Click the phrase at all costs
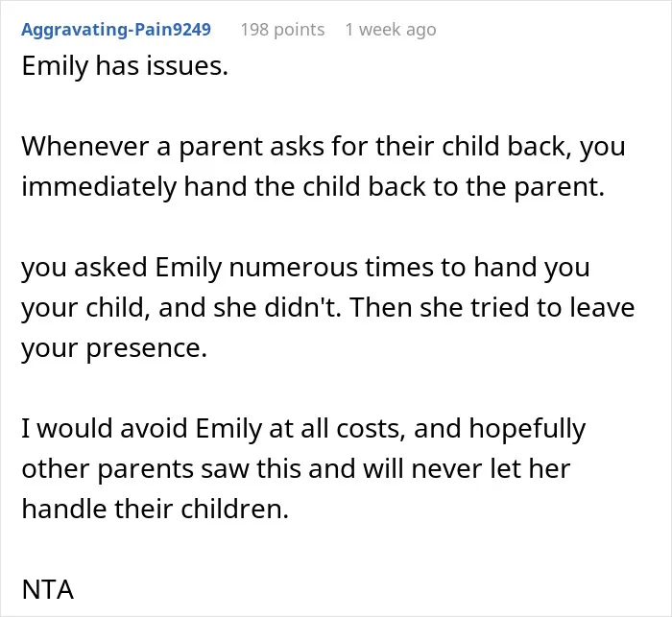Viewport: 672px width, 617px height. (x=337, y=428)
